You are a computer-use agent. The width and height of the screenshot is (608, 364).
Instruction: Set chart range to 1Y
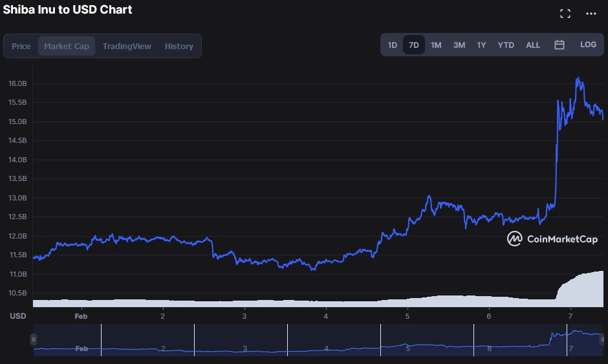(x=481, y=45)
